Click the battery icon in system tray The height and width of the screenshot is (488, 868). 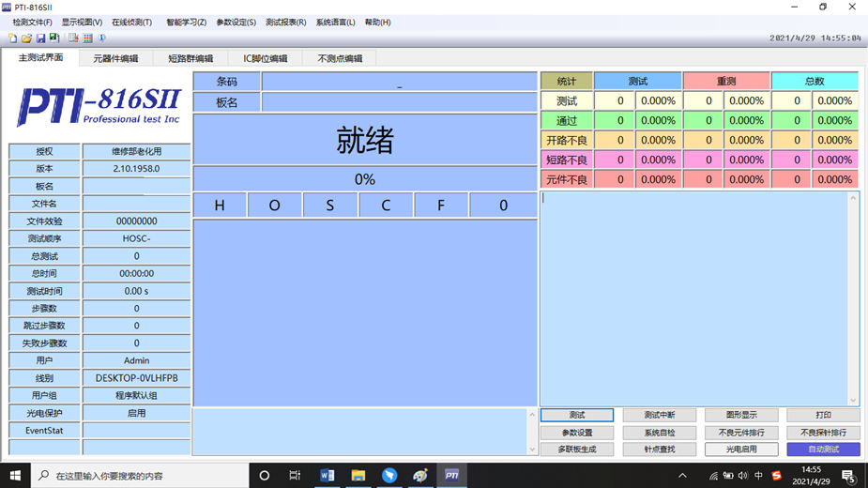point(728,475)
